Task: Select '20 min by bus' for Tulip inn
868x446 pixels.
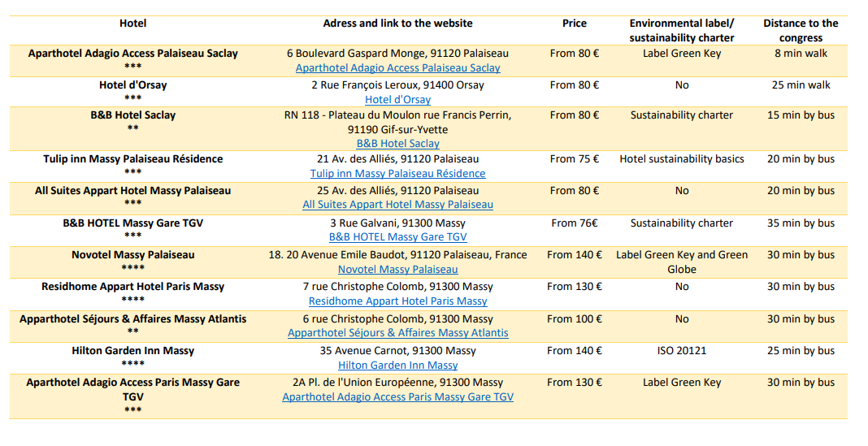Action: click(x=801, y=159)
